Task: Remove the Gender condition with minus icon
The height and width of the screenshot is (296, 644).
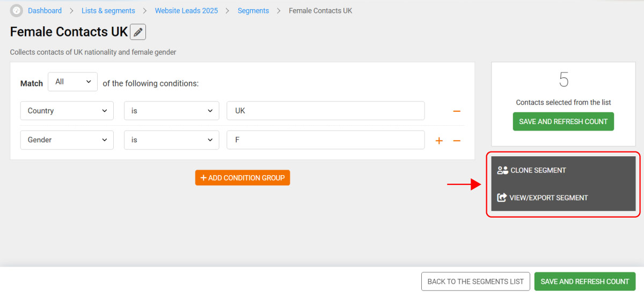Action: tap(457, 140)
